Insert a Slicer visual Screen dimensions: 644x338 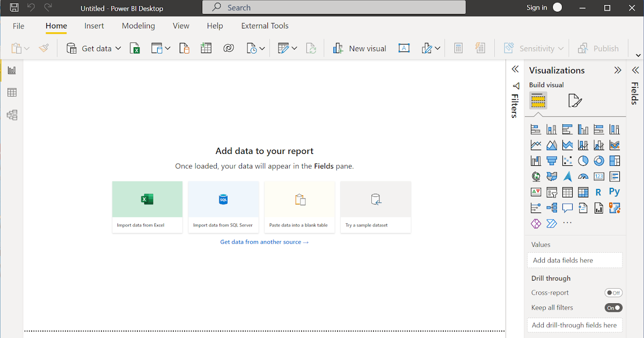552,192
